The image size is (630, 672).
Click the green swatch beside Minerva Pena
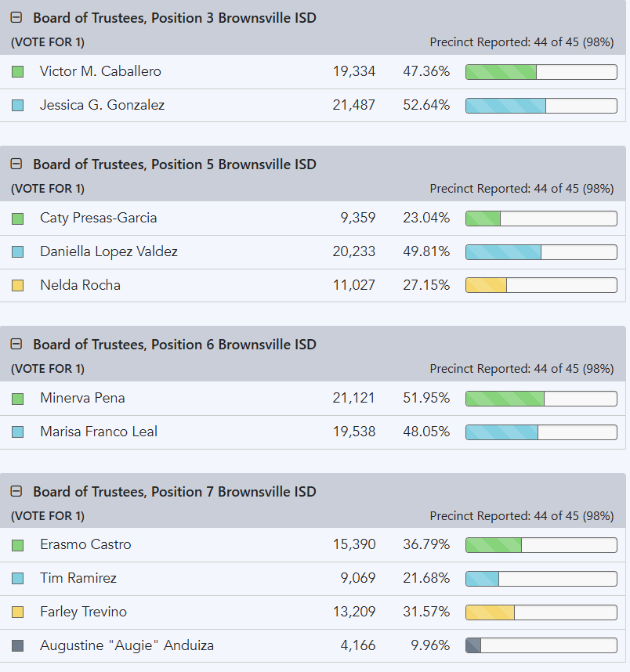click(17, 399)
